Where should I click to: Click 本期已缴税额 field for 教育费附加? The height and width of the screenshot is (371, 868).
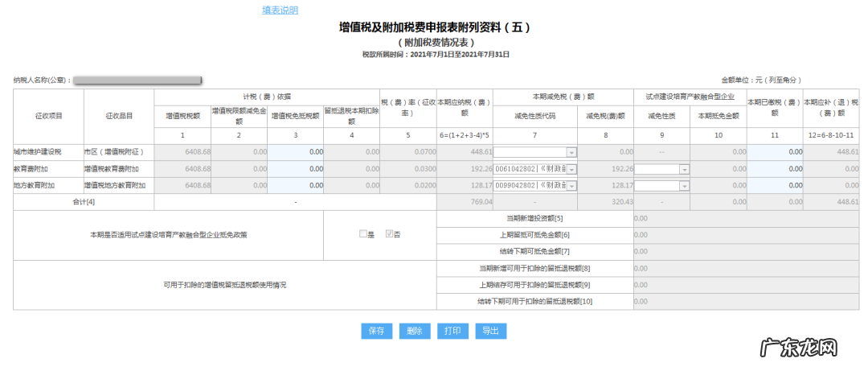click(x=775, y=169)
